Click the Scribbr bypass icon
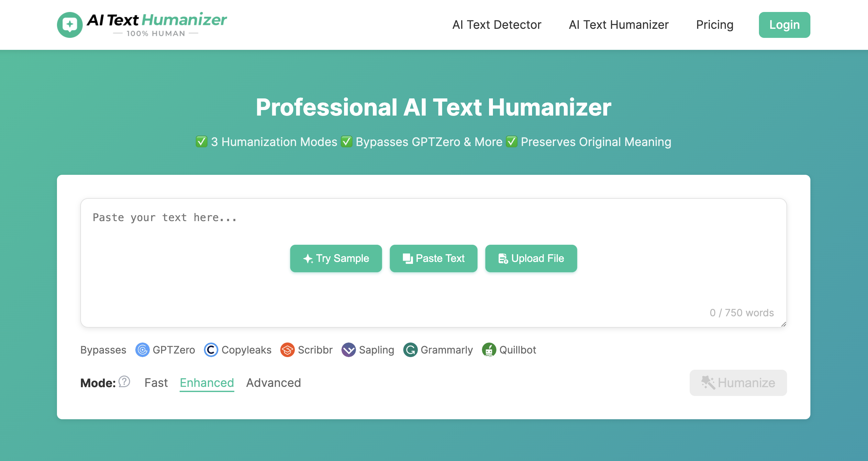The width and height of the screenshot is (868, 461). point(287,350)
